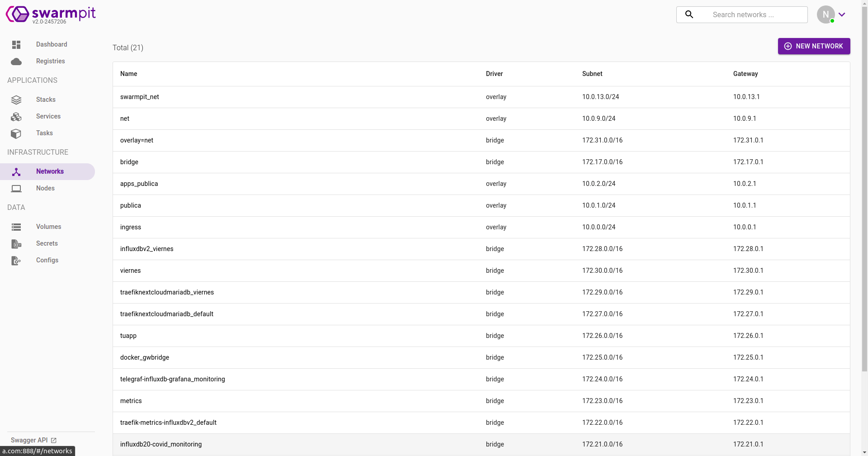Expand the user account dropdown arrow

[x=842, y=14]
